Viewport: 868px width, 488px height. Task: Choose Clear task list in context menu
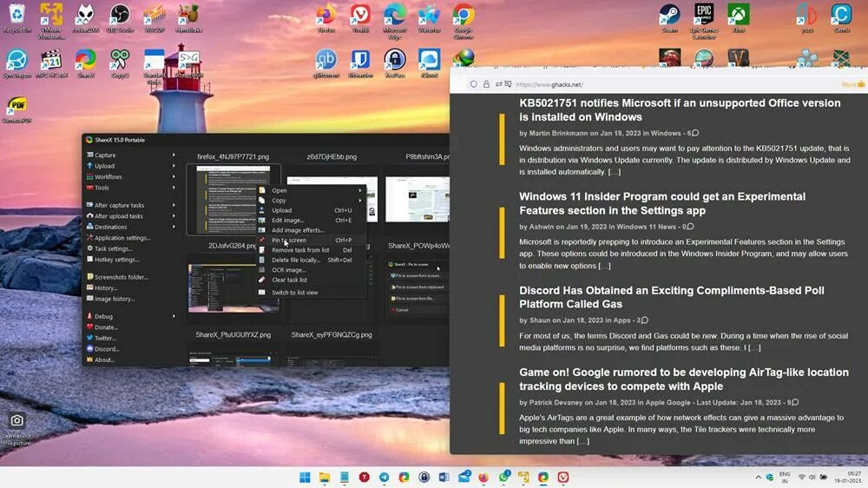[x=311, y=280]
